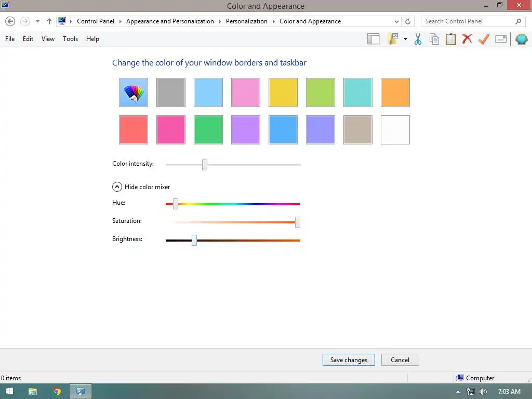Open the Help menu

[92, 38]
